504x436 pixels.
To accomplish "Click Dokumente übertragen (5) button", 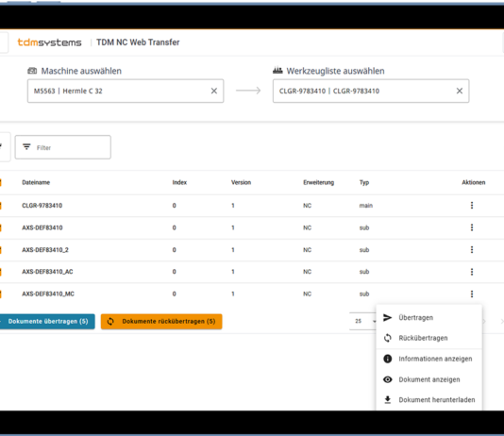I will [x=47, y=321].
